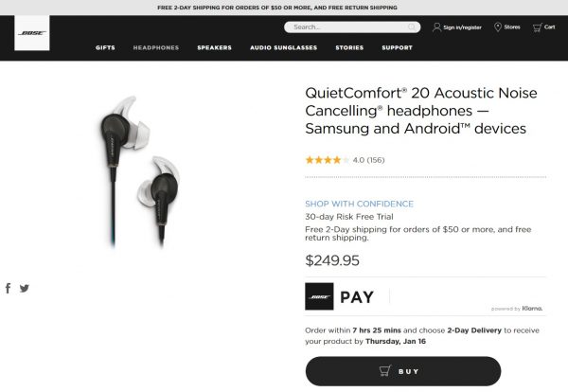Screen dimensions: 568x392
Task: Click the Bose Pay logo
Action: [319, 296]
